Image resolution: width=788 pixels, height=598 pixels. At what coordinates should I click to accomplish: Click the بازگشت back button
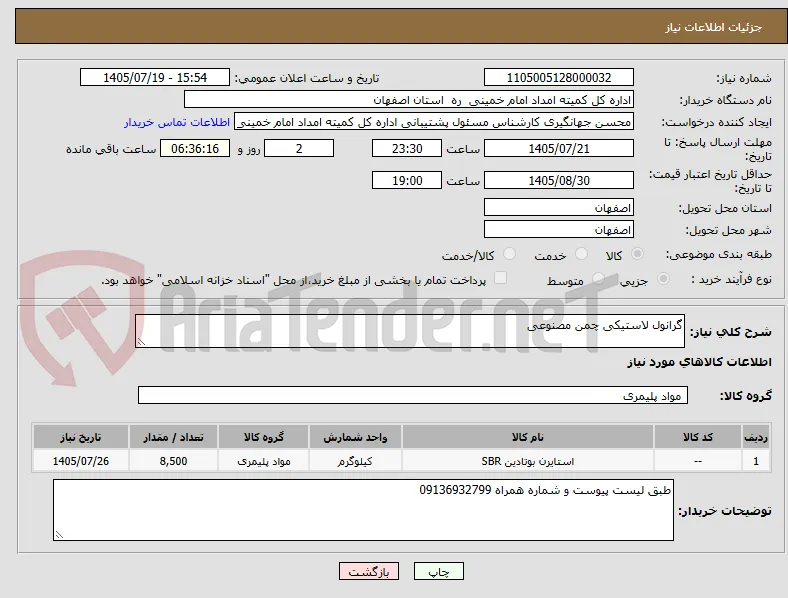(x=369, y=571)
